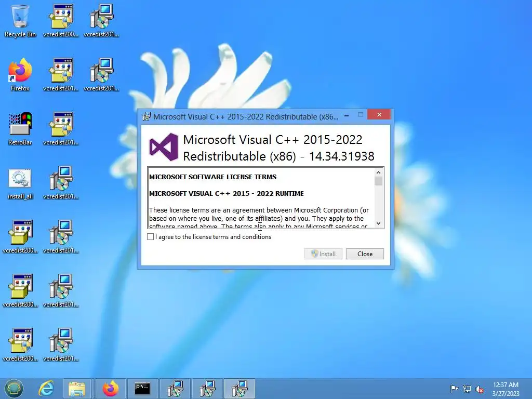Open the Action Center flag tray icon
Image resolution: width=532 pixels, height=399 pixels.
454,389
